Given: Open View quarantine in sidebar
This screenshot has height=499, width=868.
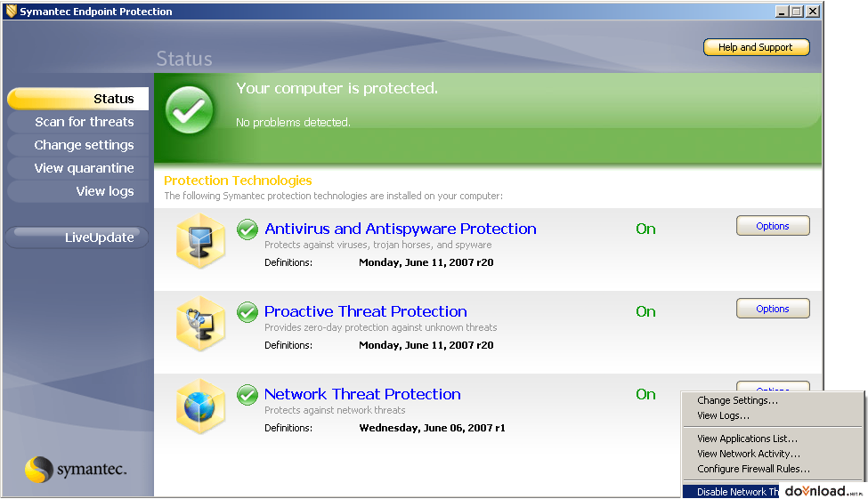Looking at the screenshot, I should point(78,168).
